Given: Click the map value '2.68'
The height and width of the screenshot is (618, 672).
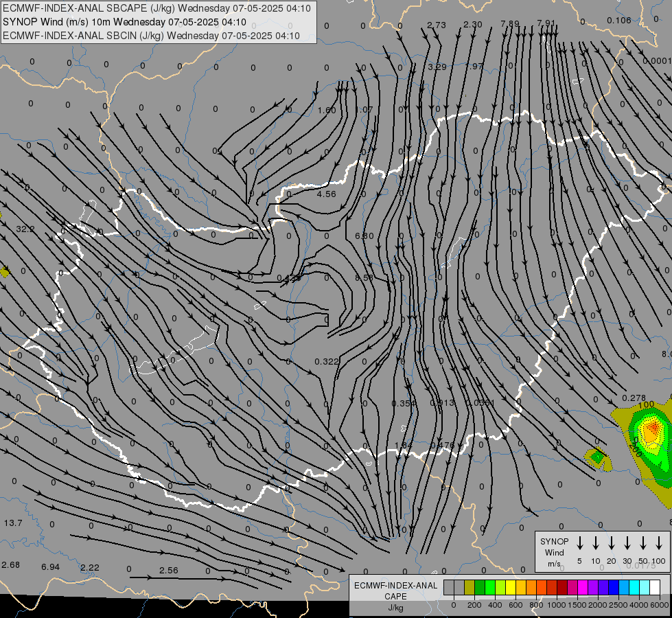Looking at the screenshot, I should click(11, 565).
